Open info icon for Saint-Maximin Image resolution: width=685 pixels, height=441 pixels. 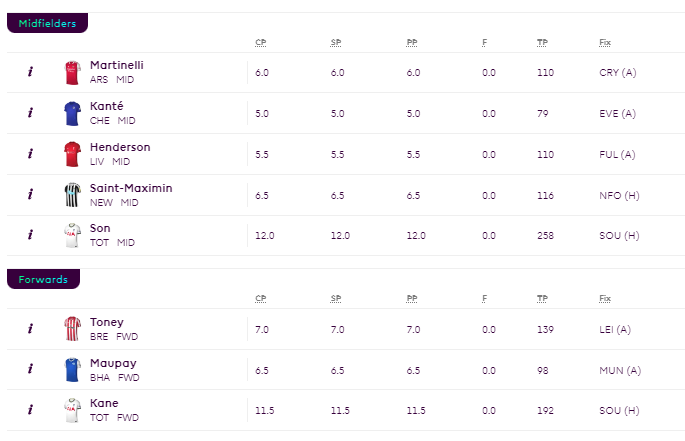tap(30, 194)
